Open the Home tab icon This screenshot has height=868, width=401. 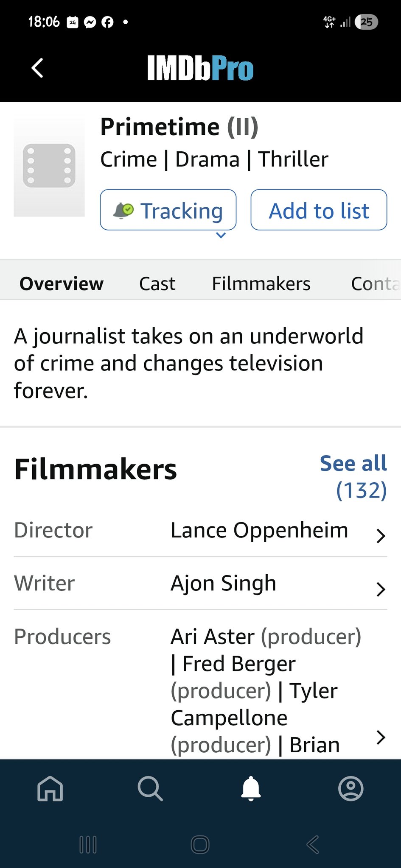click(x=50, y=788)
